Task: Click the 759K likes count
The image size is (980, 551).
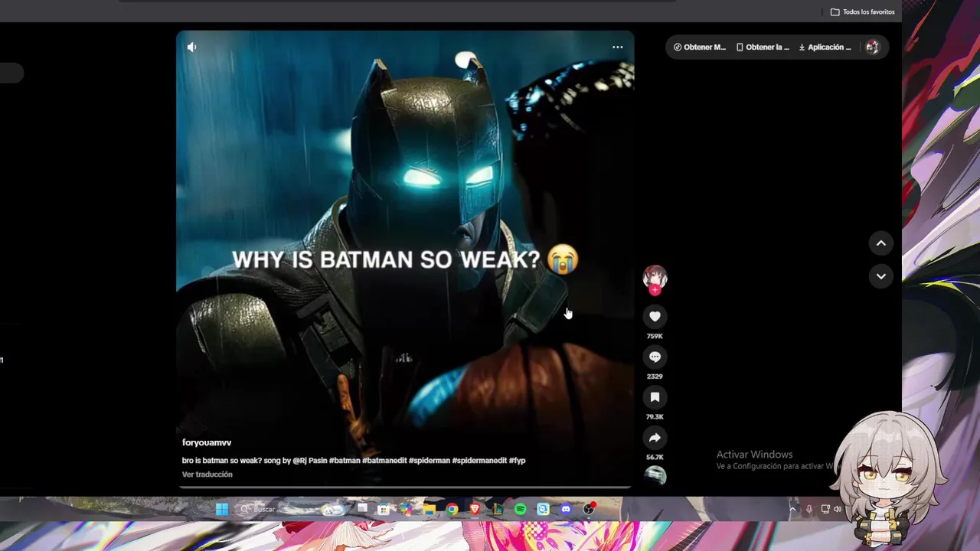Action: pos(655,336)
